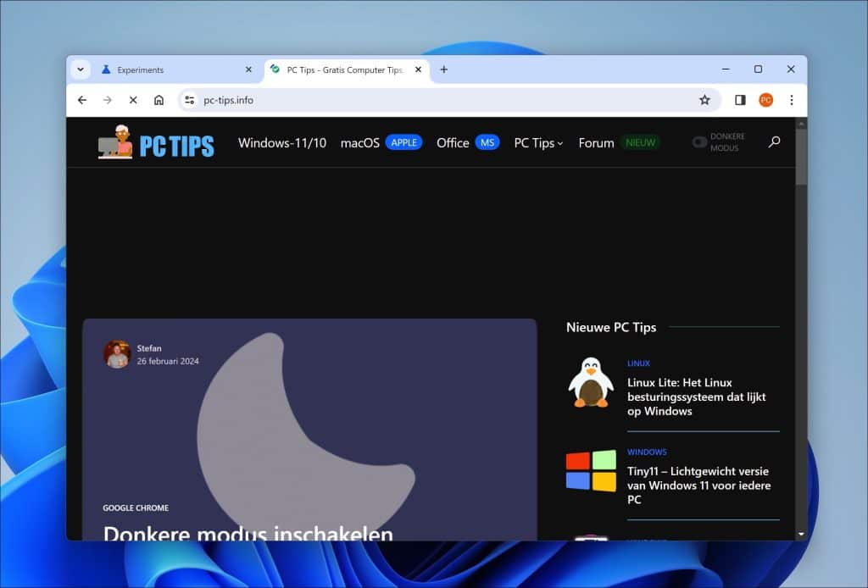Open the macOS menu item
This screenshot has width=868, height=588.
coord(359,142)
